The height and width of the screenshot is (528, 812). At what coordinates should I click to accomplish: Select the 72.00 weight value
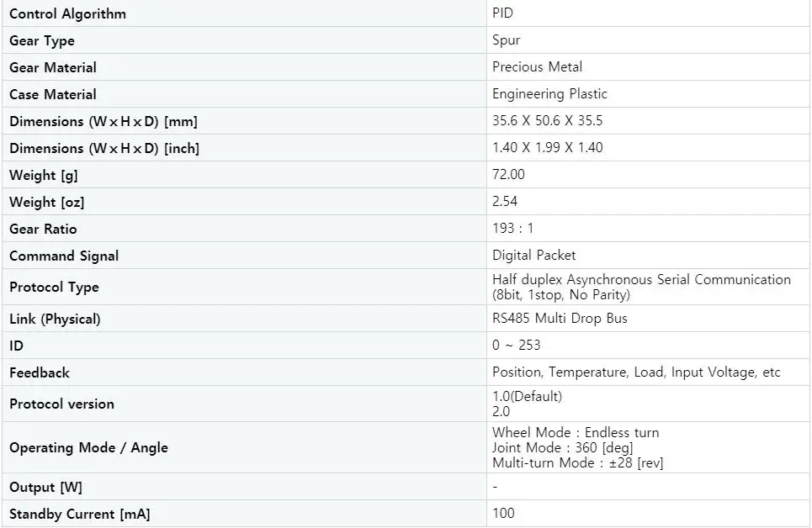508,174
